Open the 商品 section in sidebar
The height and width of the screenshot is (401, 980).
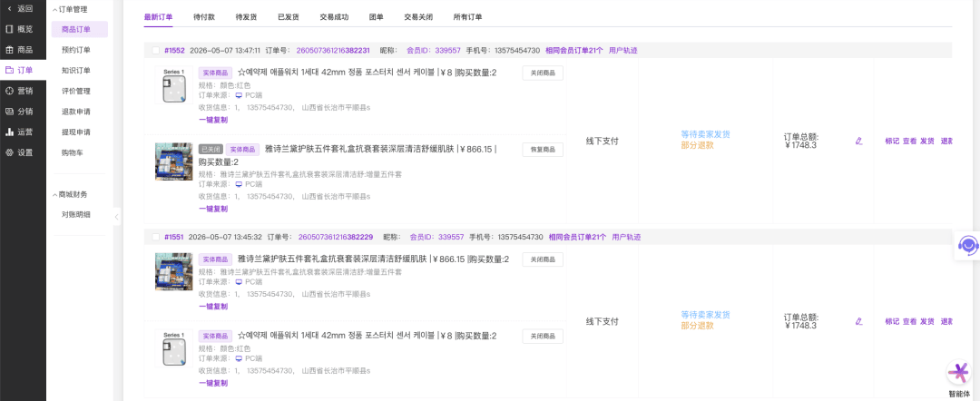19,49
